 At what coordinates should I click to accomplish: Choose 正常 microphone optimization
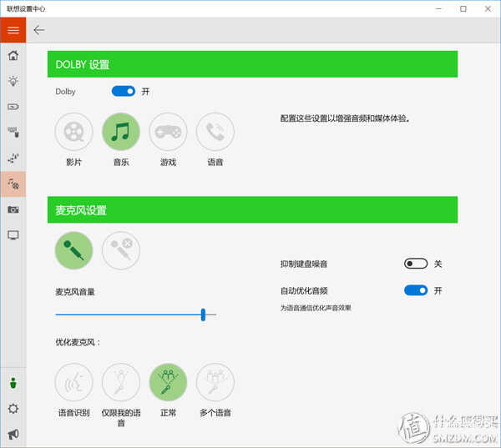pos(168,382)
